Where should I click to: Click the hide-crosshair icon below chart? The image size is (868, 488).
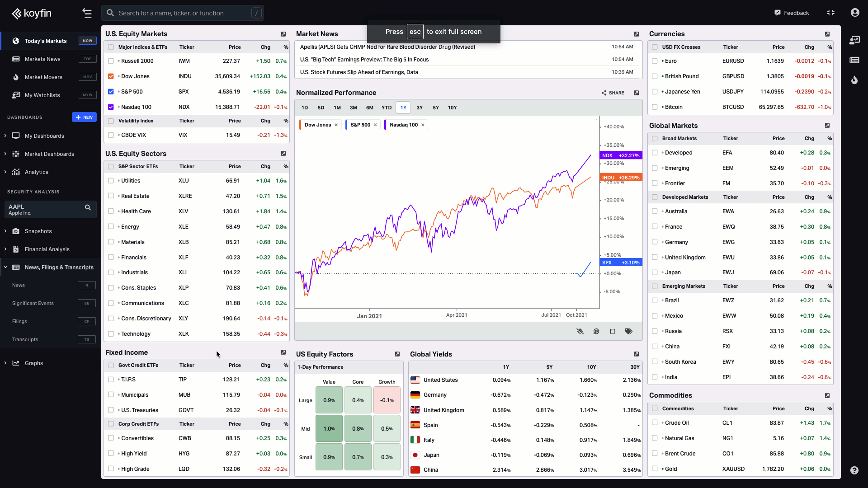click(580, 331)
